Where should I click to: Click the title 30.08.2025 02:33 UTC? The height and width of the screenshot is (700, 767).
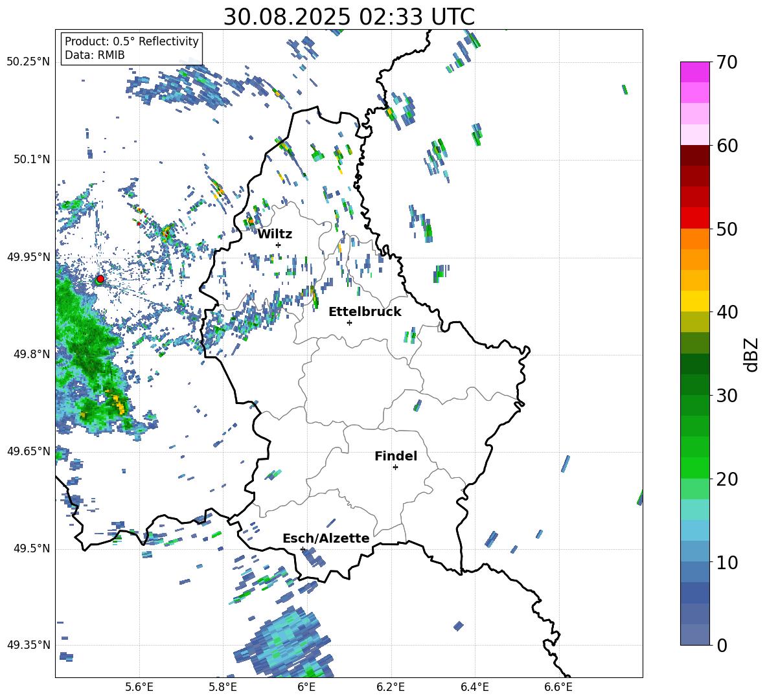click(x=349, y=17)
